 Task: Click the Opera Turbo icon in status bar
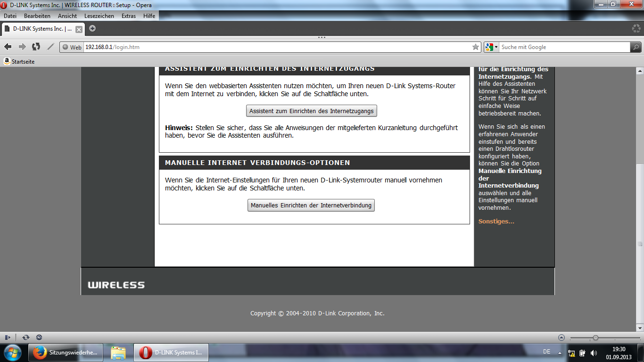[x=39, y=337]
